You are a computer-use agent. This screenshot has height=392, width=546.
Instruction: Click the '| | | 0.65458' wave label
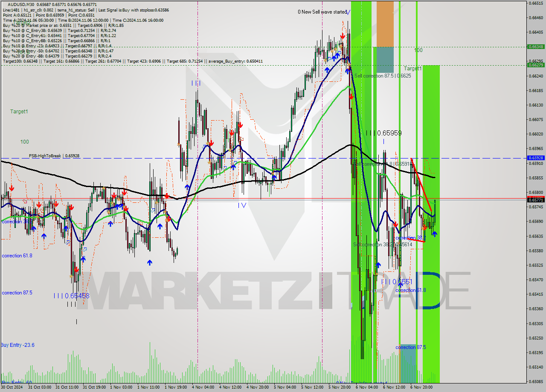[72, 296]
